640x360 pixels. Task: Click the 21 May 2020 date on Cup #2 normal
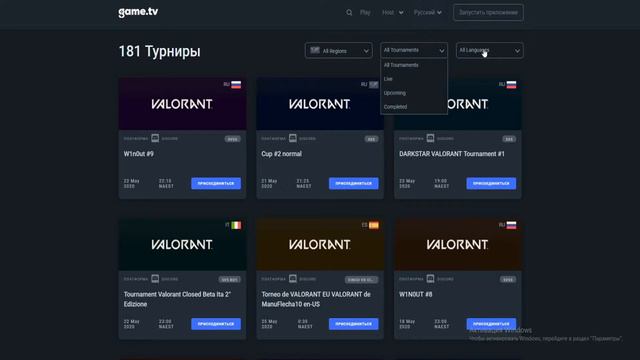[x=269, y=183]
